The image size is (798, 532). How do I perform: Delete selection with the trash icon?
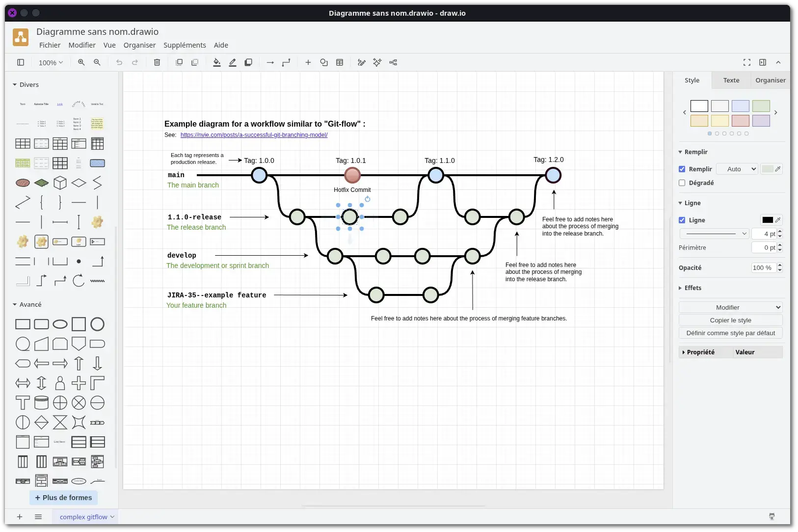click(x=157, y=62)
